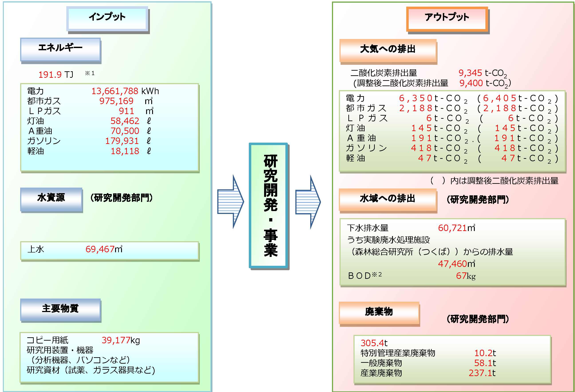
Task: Click 特別管理産業廃棄物 value 10.2t
Action: (x=485, y=353)
